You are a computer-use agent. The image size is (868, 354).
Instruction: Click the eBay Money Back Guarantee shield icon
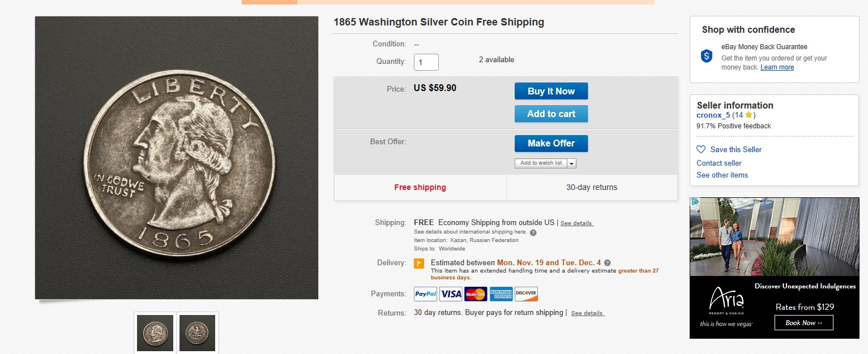coord(706,56)
